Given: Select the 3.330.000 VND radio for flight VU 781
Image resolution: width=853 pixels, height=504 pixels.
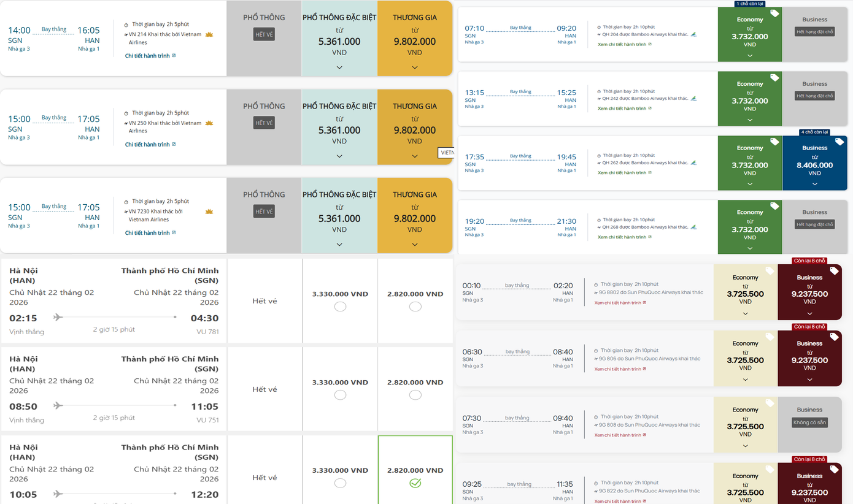Looking at the screenshot, I should (x=340, y=307).
